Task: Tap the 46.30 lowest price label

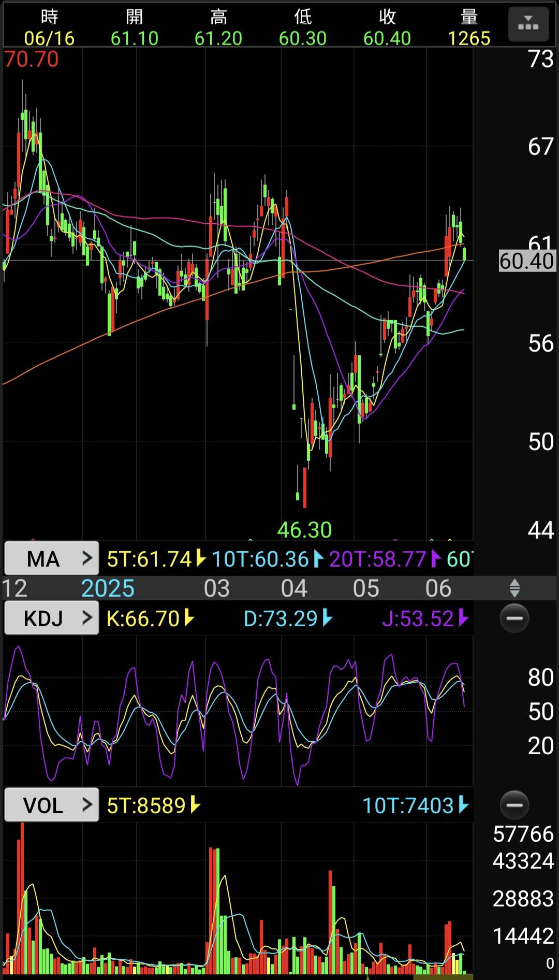Action: pos(304,530)
